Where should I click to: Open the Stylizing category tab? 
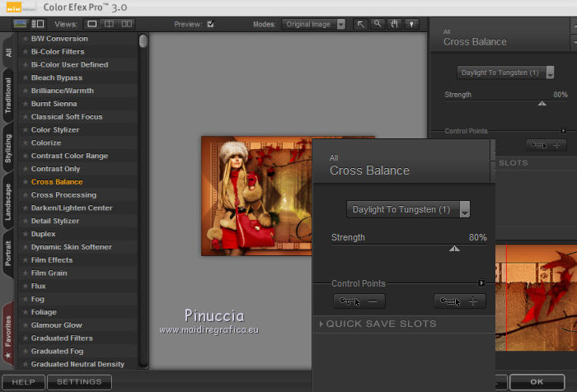click(x=8, y=148)
